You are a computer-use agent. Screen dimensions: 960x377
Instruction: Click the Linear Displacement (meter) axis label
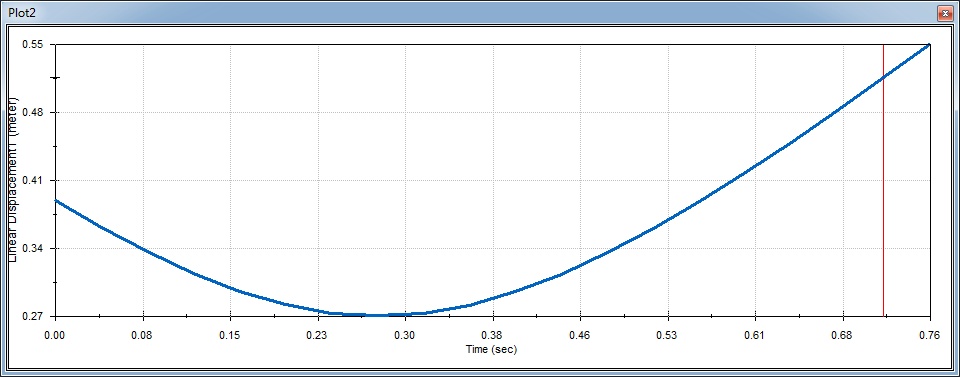coord(13,180)
